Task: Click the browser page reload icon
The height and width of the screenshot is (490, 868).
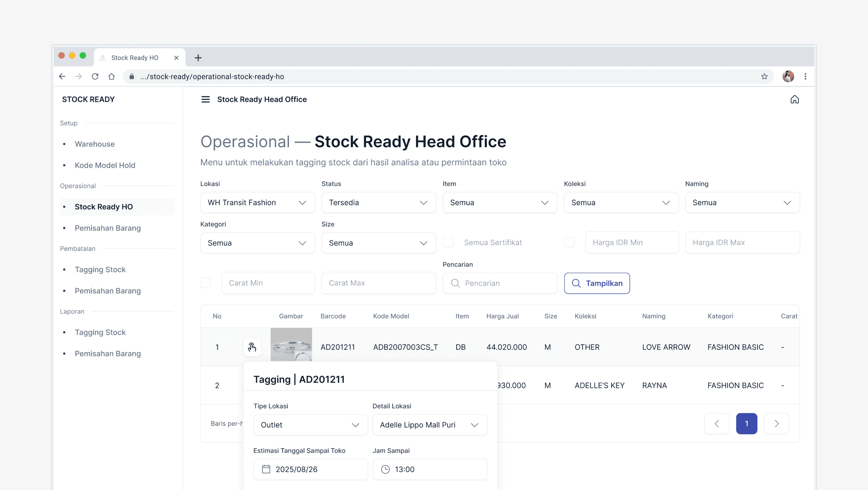Action: [95, 76]
